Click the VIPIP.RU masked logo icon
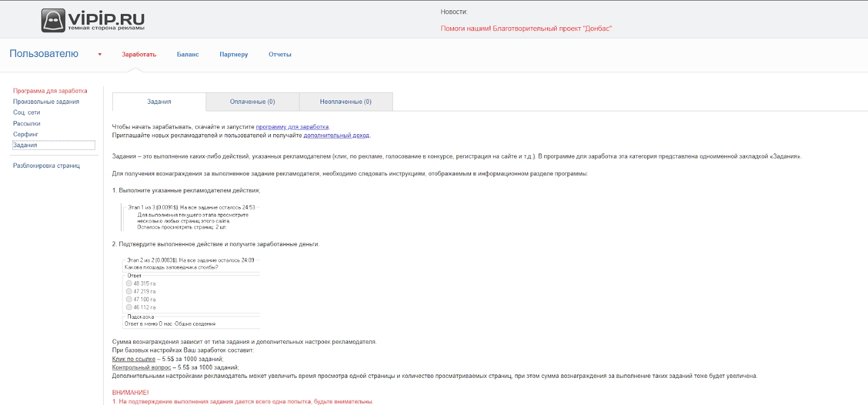The height and width of the screenshot is (405, 868). tap(53, 21)
